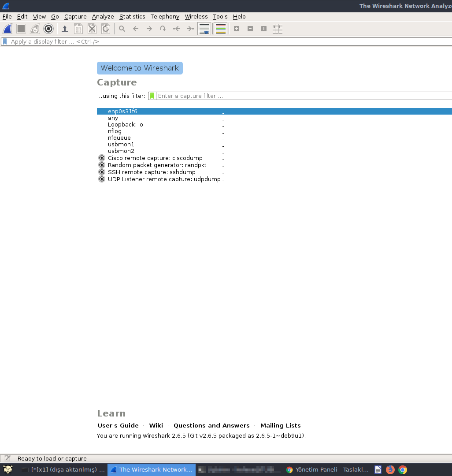Open a capture file using the upload arrow icon
The height and width of the screenshot is (476, 452).
(x=65, y=29)
